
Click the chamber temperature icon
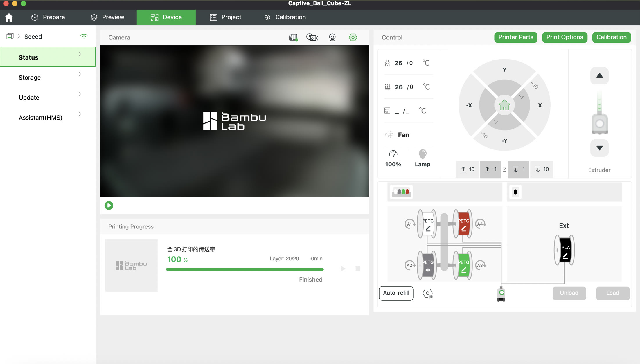point(387,111)
